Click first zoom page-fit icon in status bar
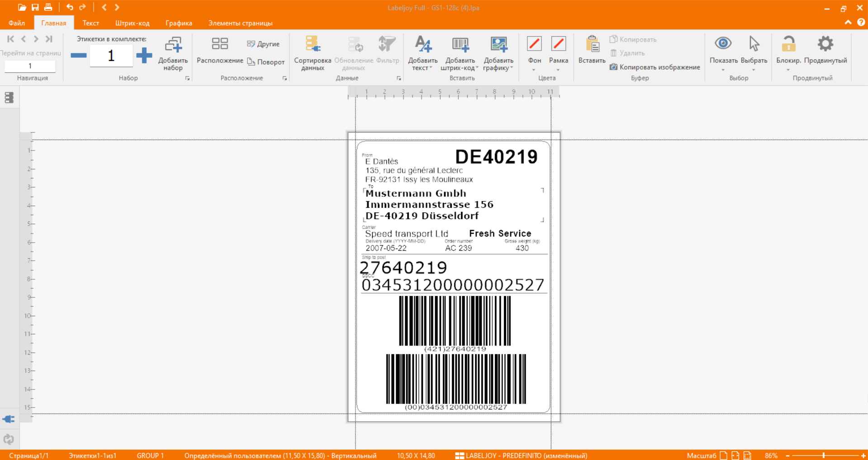Screen dimensions: 868x460 (x=724, y=455)
